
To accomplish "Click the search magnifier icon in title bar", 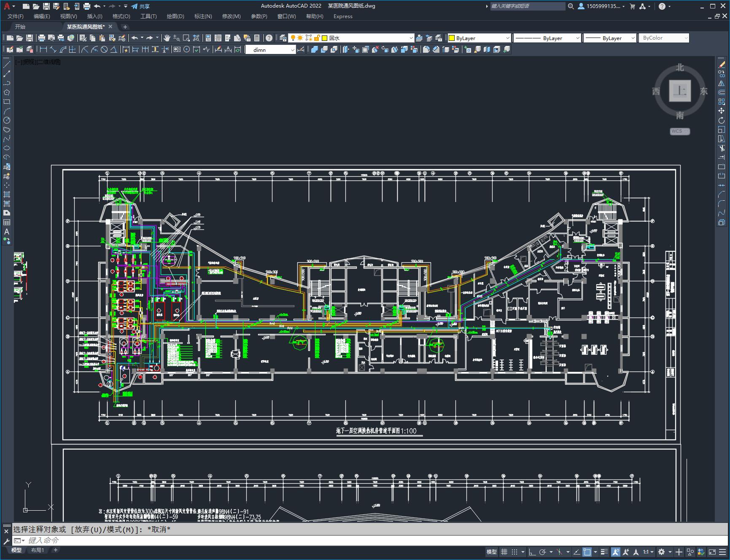I will pos(571,6).
